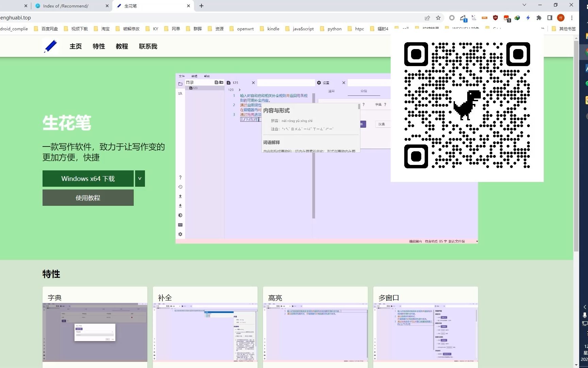Click the QR code popup image

(467, 105)
